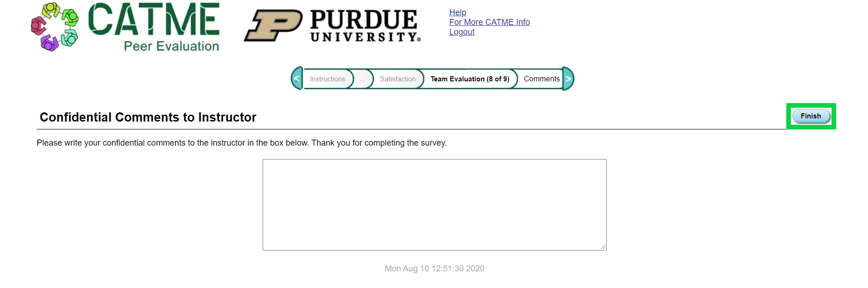Click inside the confidential comments text box
Screen dimensions: 868x288
click(434, 204)
